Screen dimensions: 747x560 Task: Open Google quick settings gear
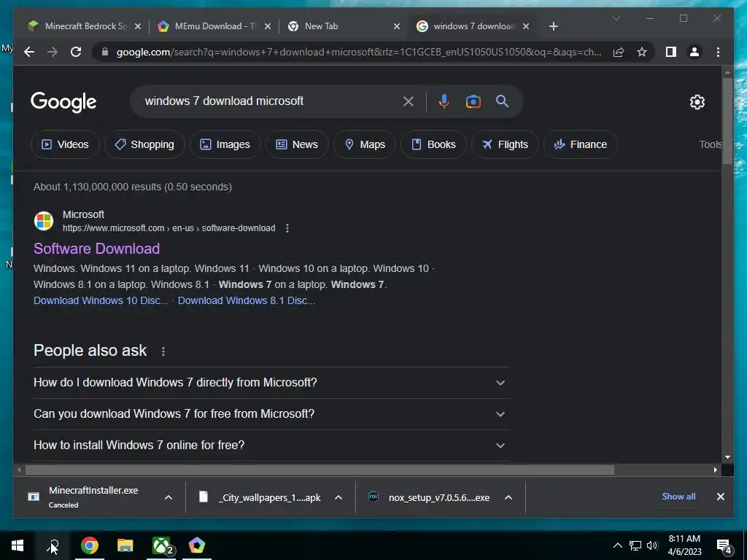tap(697, 102)
